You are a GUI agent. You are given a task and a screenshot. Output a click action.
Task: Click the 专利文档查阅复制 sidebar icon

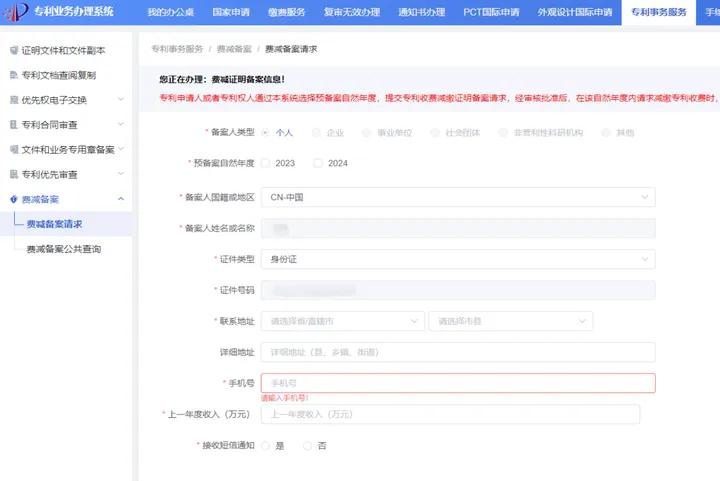(14, 75)
